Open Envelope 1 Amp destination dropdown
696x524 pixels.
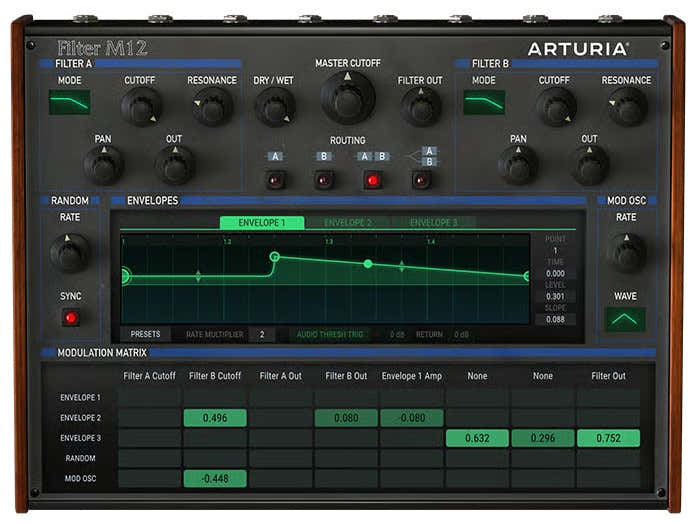(x=412, y=376)
